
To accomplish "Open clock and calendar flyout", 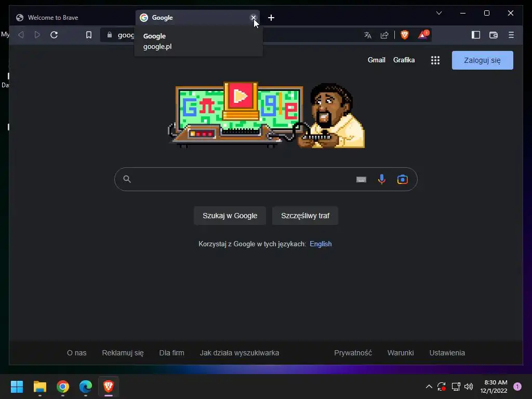I will (494, 387).
